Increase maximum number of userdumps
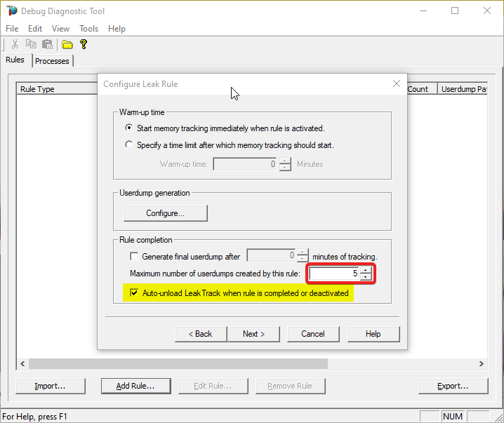 [x=366, y=271]
